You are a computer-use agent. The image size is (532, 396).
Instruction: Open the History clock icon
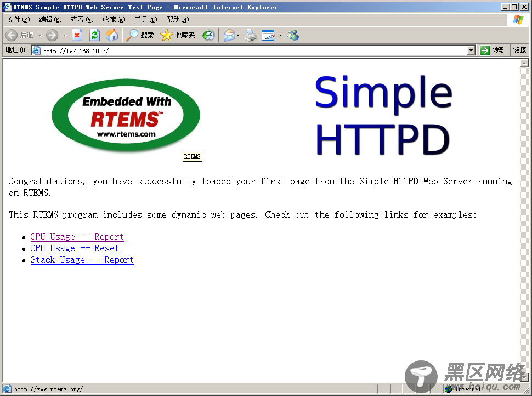tap(208, 35)
